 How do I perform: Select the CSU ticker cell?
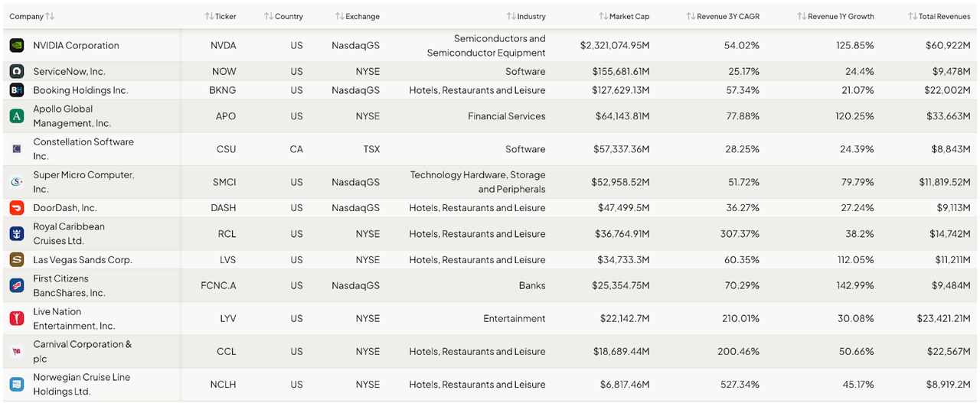coord(226,149)
